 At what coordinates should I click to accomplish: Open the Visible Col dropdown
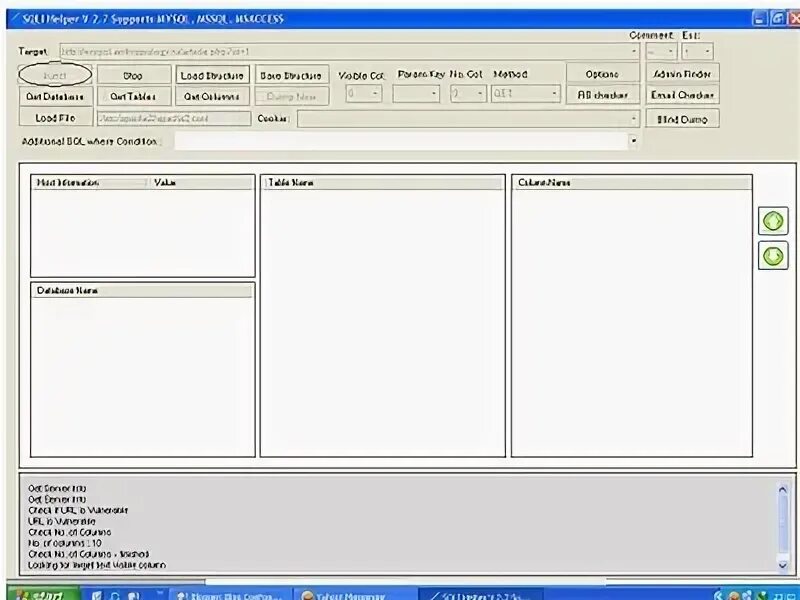[x=364, y=93]
